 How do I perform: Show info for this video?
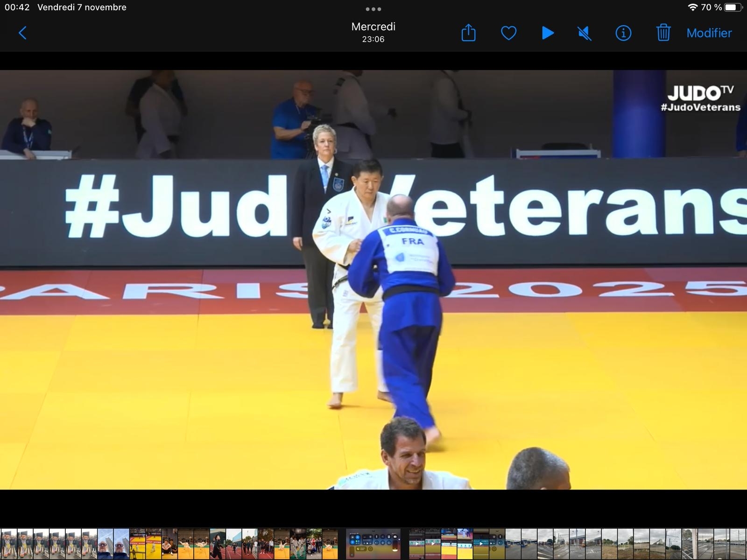click(623, 33)
